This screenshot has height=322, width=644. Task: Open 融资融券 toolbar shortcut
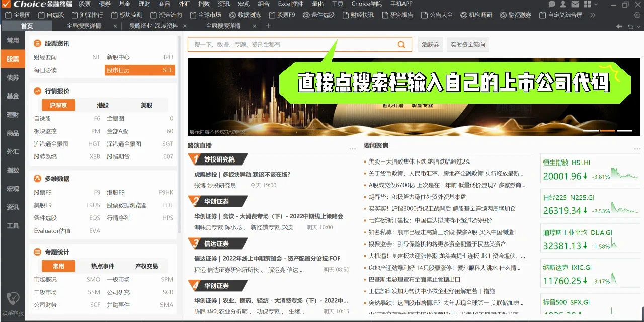515,15
